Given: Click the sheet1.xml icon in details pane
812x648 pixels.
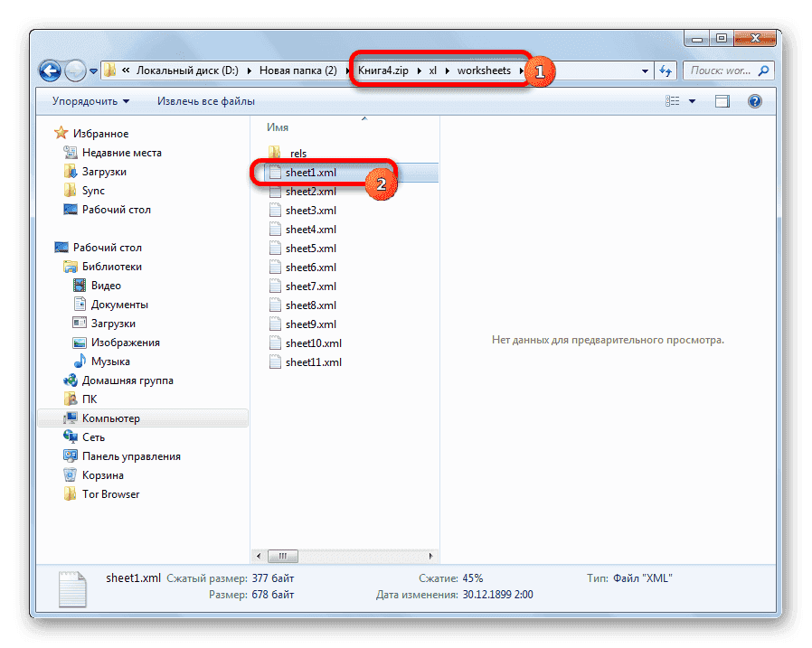Looking at the screenshot, I should (x=72, y=589).
